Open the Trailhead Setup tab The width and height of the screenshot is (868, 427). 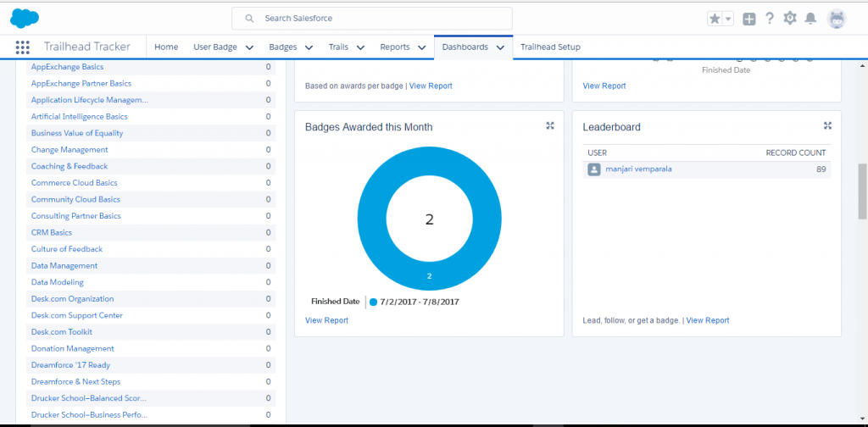click(x=550, y=47)
